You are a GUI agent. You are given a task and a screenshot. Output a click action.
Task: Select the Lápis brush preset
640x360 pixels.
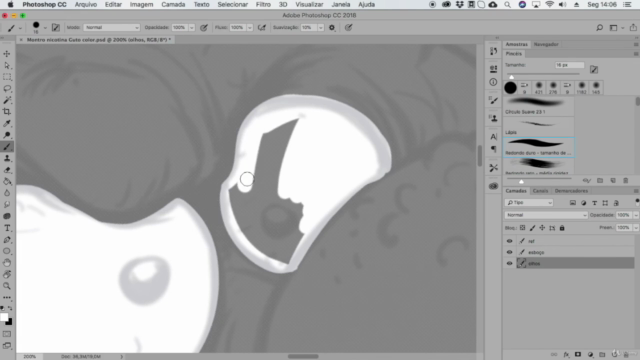538,126
